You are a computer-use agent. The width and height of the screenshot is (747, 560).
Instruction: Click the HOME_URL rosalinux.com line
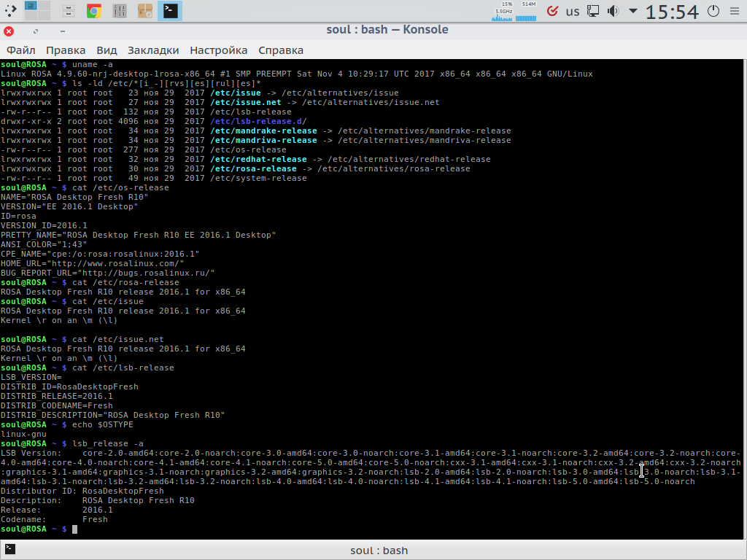click(93, 264)
